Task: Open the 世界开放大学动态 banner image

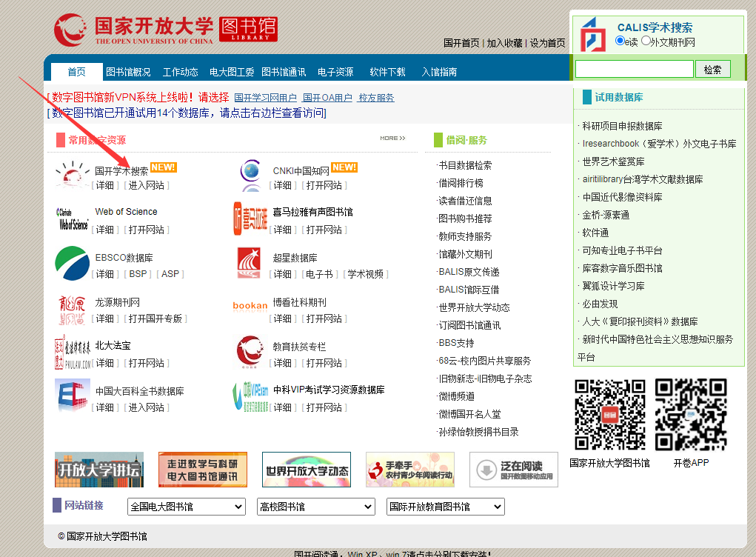Action: 307,470
